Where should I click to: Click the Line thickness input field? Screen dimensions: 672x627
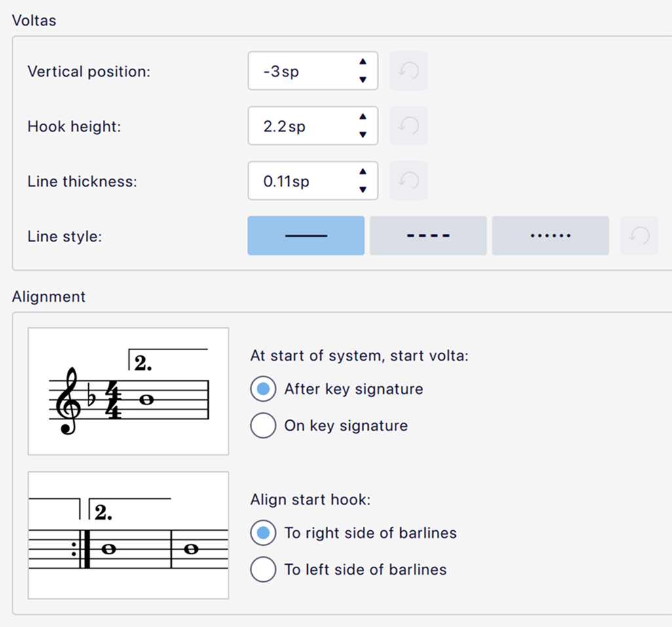301,181
